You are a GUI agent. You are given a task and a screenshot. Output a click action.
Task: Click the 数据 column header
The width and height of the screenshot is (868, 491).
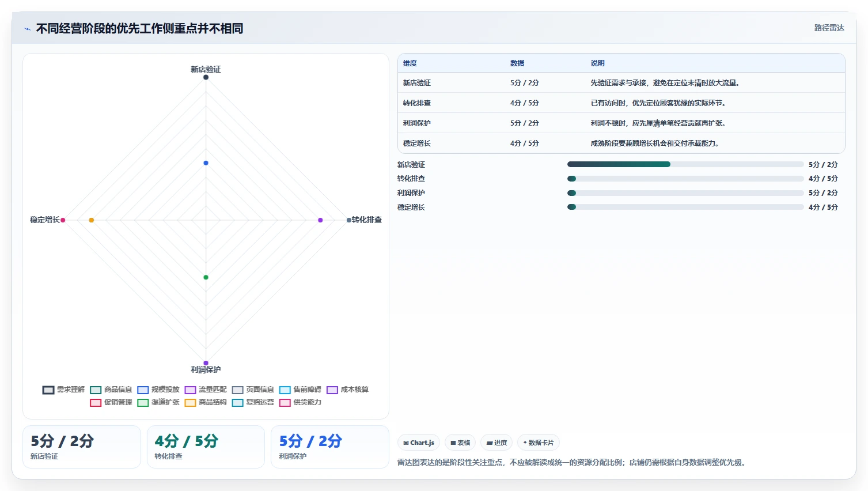pos(517,63)
